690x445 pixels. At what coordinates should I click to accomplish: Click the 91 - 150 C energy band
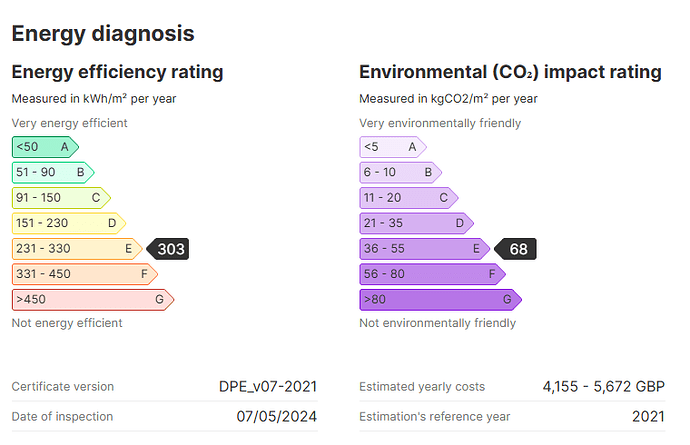61,198
